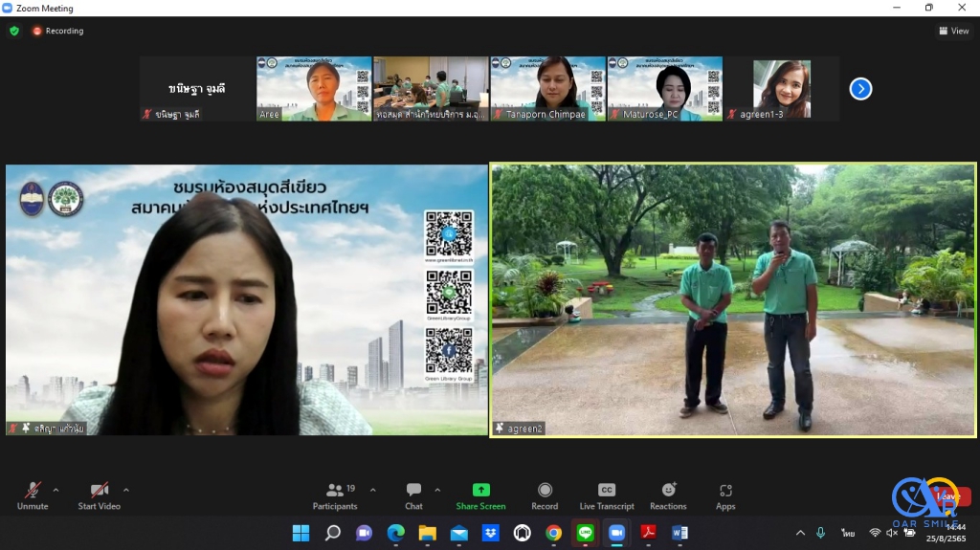Click the green encryption shield icon

click(x=14, y=31)
